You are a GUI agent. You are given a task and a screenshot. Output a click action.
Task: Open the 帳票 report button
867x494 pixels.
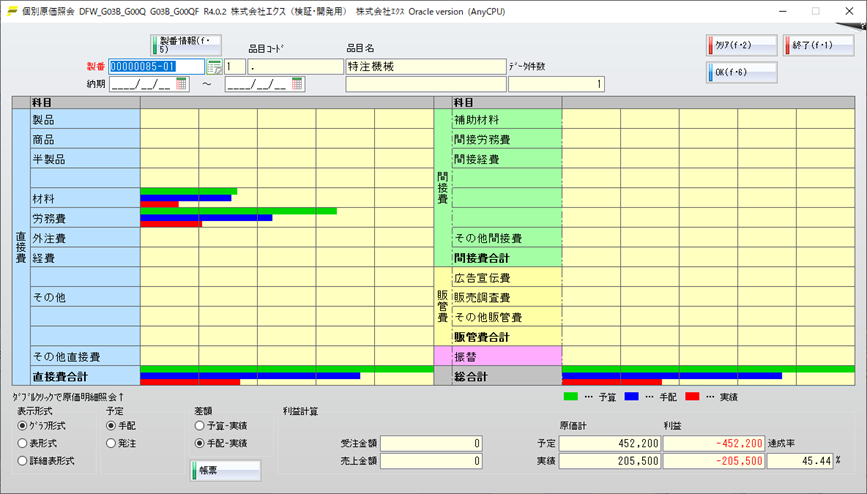225,470
